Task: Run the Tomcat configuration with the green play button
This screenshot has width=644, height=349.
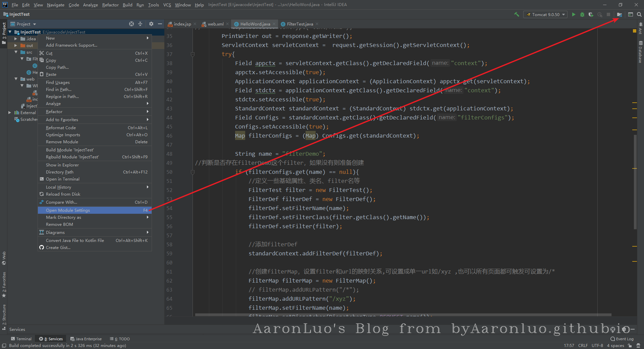Action: pos(574,14)
